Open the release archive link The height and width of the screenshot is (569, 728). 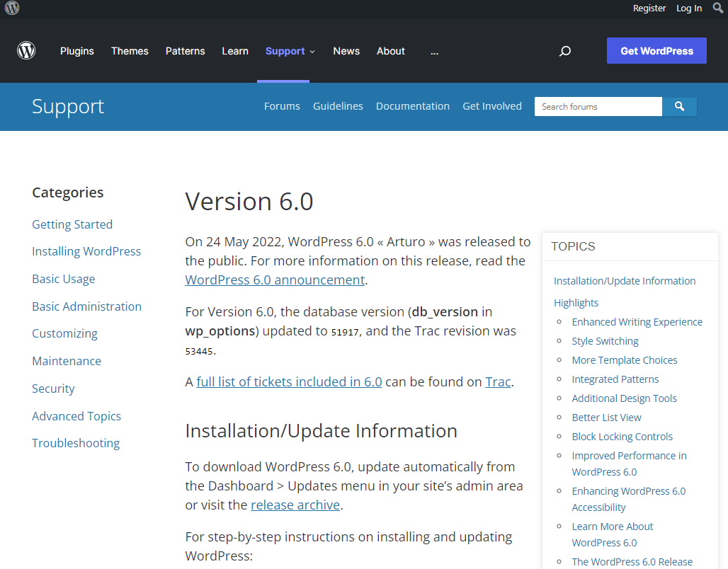pos(295,505)
